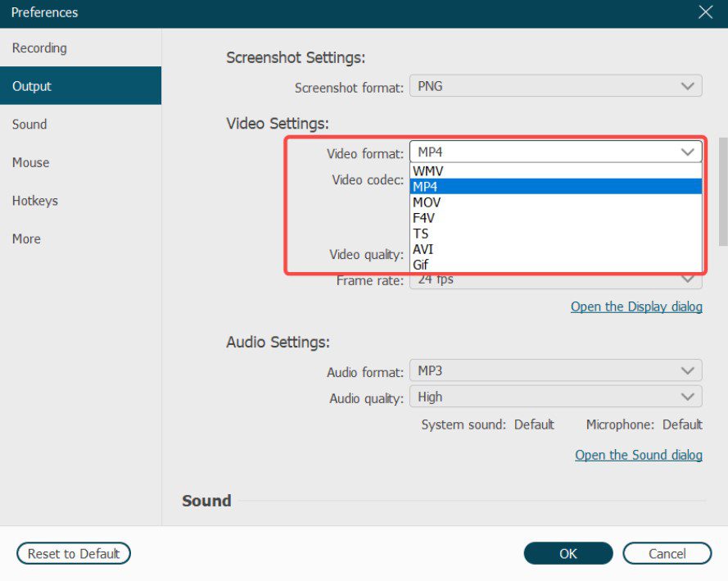Image resolution: width=728 pixels, height=581 pixels.
Task: Select AVI from the format list
Action: (x=424, y=249)
